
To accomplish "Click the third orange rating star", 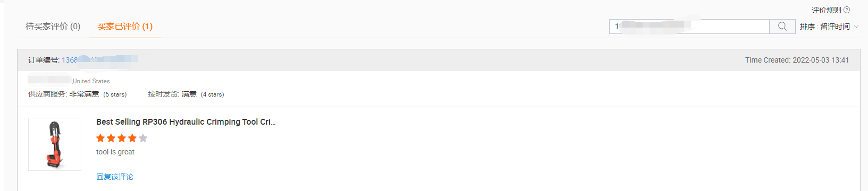I will click(122, 138).
